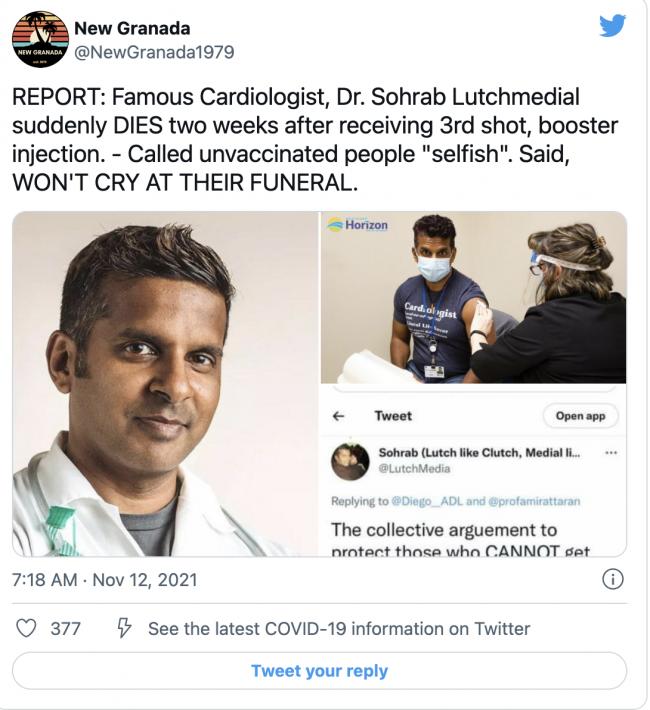Click the lightning bolt COVID-19 info icon
The width and height of the screenshot is (650, 710).
pyautogui.click(x=124, y=629)
